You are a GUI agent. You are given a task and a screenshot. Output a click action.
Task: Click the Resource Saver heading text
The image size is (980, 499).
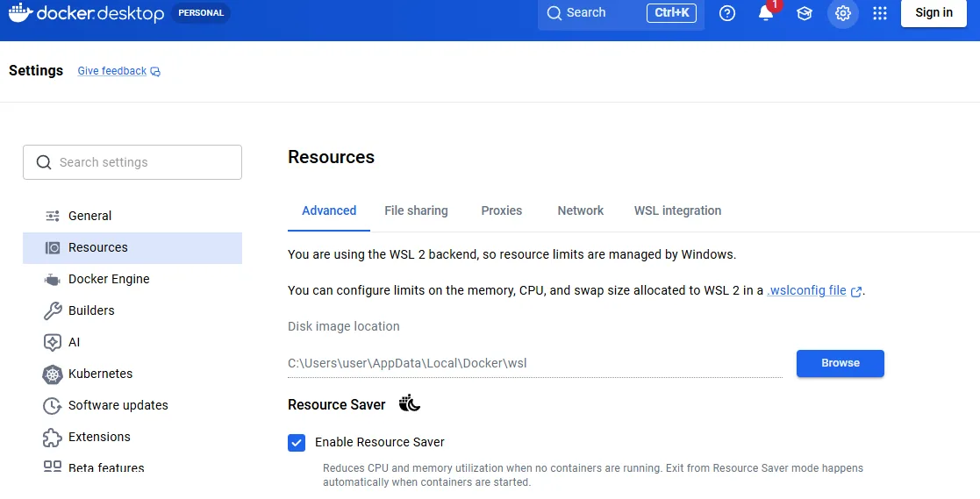coord(336,404)
